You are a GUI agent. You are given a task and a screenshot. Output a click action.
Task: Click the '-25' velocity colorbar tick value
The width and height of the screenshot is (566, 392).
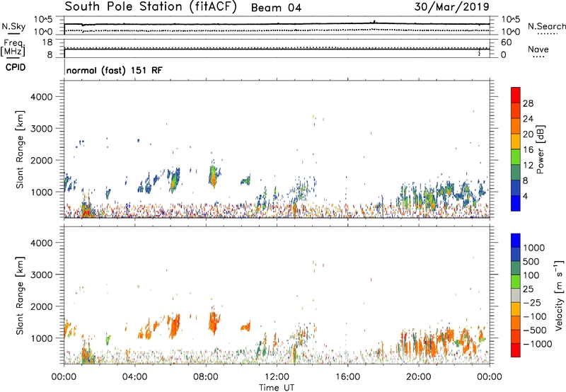(532, 302)
